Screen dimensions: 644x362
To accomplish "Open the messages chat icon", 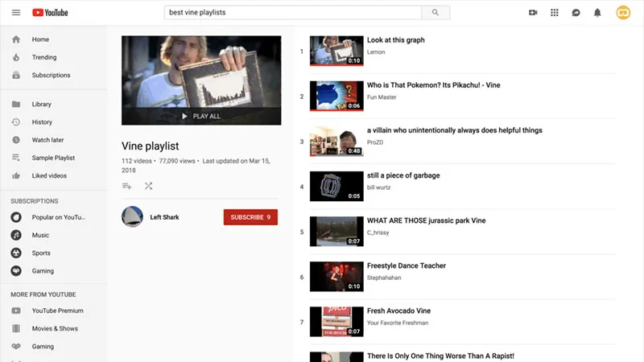I will pos(576,12).
